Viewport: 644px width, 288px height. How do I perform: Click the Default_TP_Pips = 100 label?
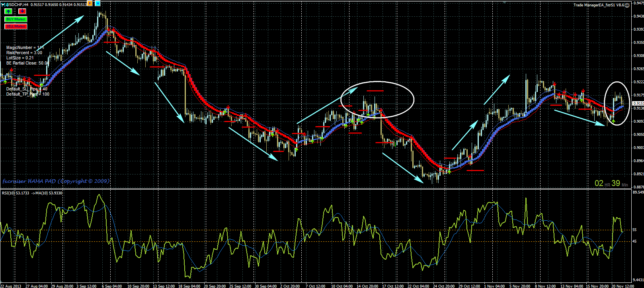click(28, 94)
